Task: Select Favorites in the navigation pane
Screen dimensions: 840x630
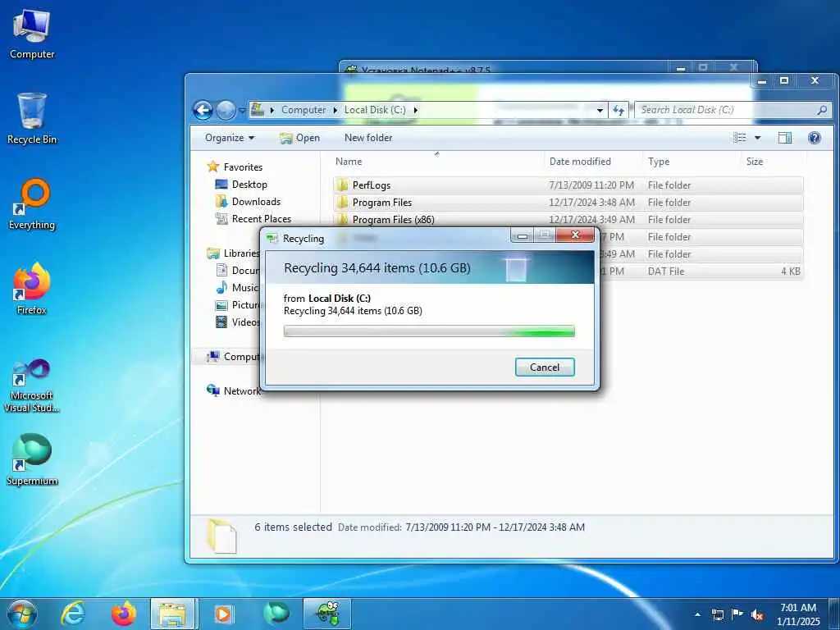Action: (243, 167)
